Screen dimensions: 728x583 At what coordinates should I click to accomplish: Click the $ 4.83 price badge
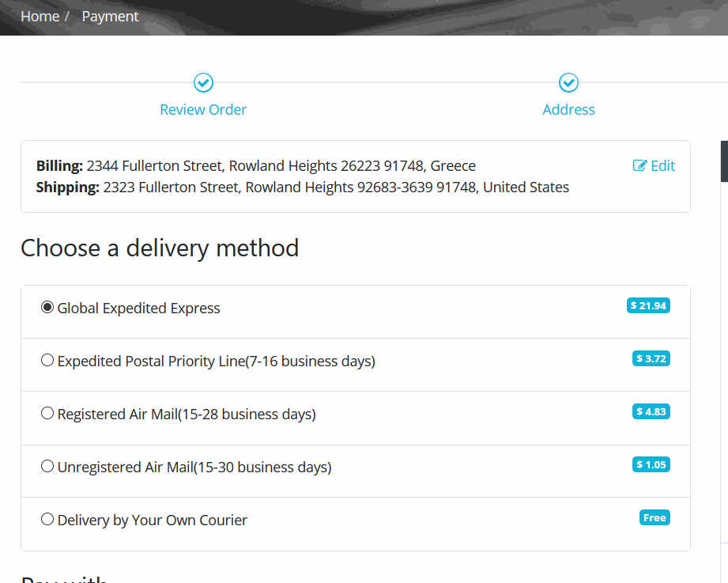tap(651, 411)
